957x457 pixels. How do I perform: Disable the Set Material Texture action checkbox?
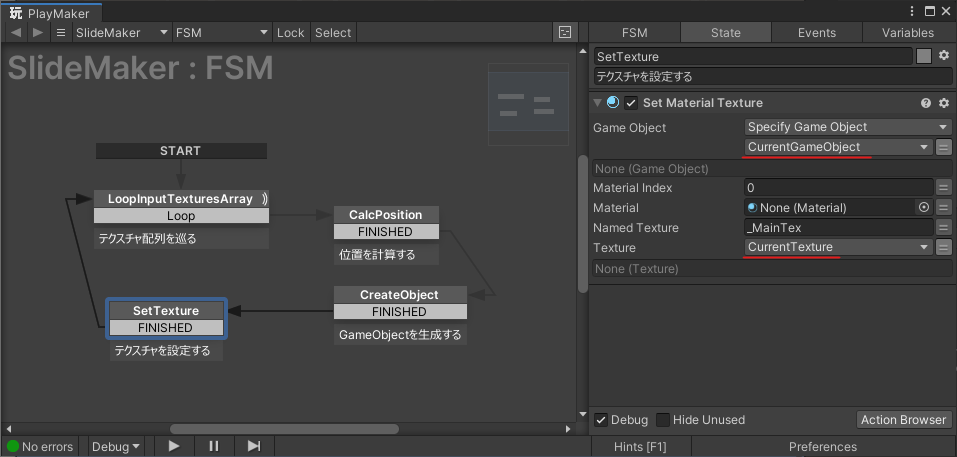point(631,103)
